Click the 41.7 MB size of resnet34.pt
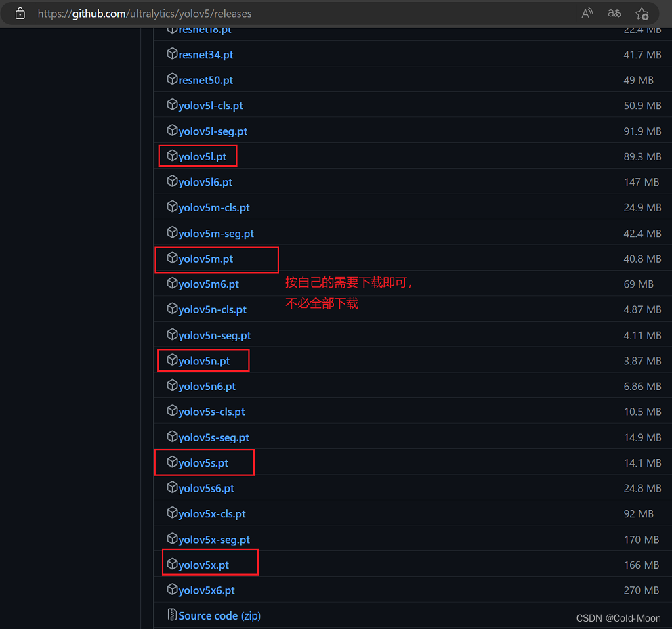 642,55
